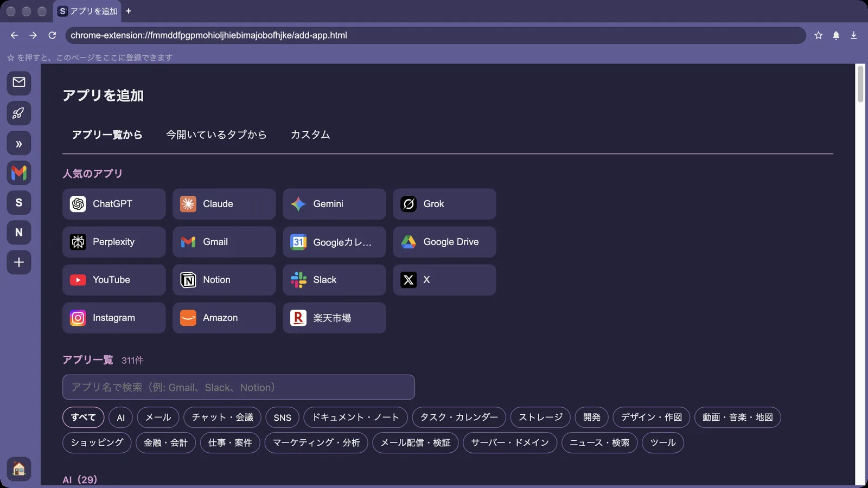868x488 pixels.
Task: Open notifications bell in the toolbar
Action: point(836,35)
